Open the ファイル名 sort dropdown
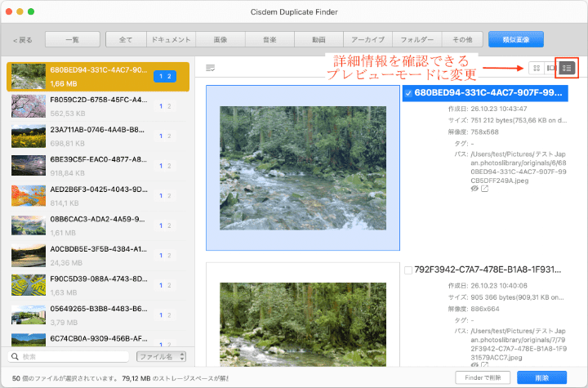The image size is (588, 388). [161, 356]
